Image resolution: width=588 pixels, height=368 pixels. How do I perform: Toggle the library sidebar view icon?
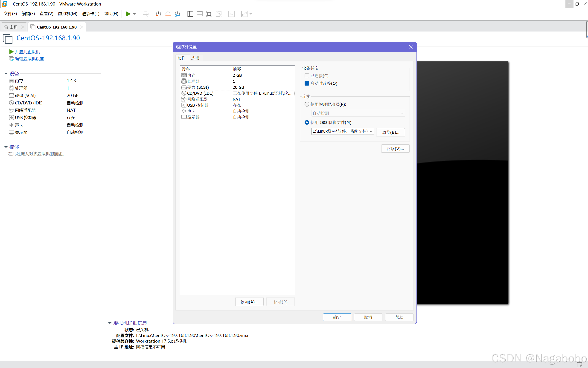pos(190,14)
